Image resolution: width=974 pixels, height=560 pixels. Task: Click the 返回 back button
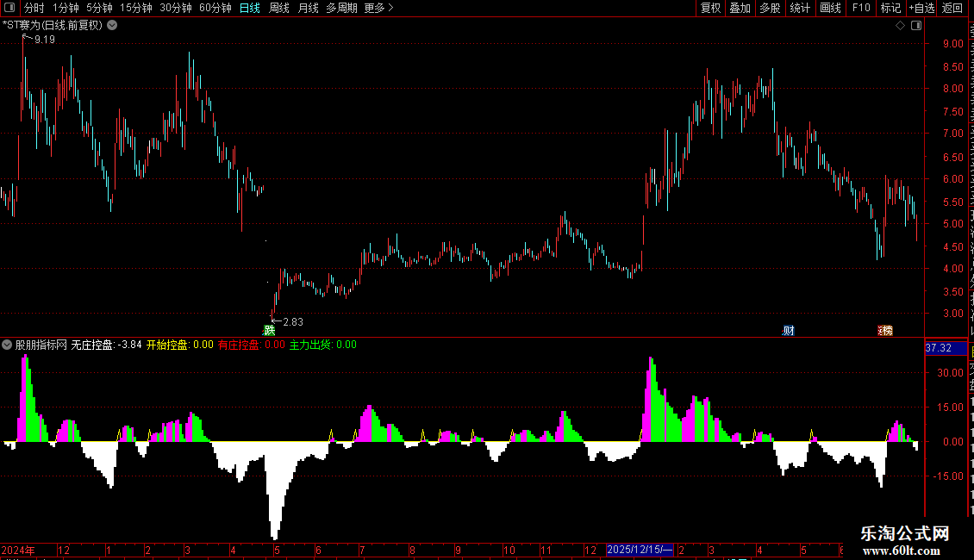(x=952, y=8)
